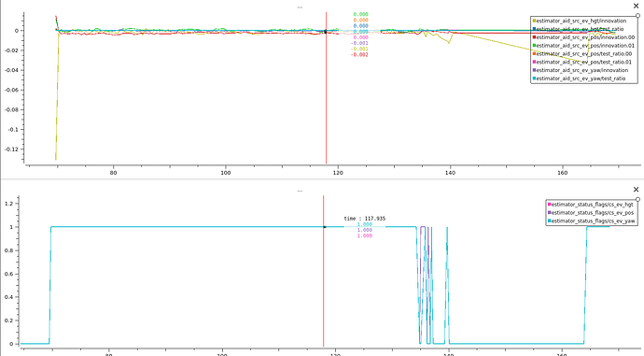Toggle estimator_aid_src_ev_hgt/test_ratio curve in legend
The image size is (644, 356).
click(x=578, y=29)
